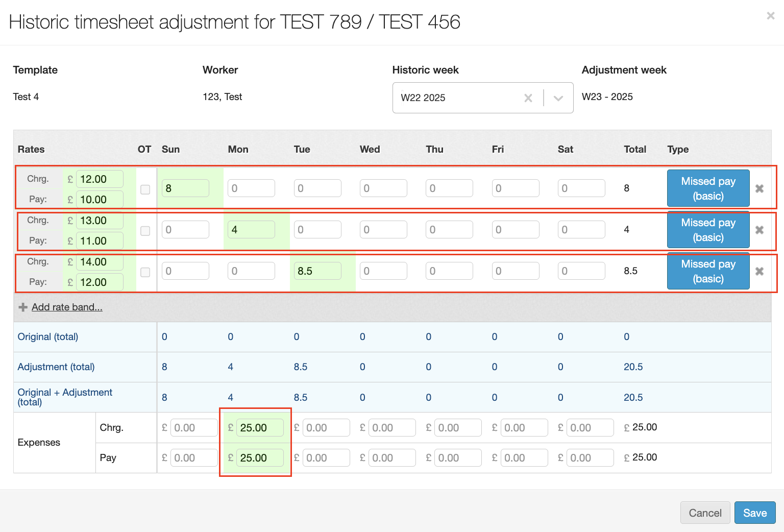Enable OT checkbox for 12.00 rate row
Image resolution: width=784 pixels, height=532 pixels.
pos(145,189)
